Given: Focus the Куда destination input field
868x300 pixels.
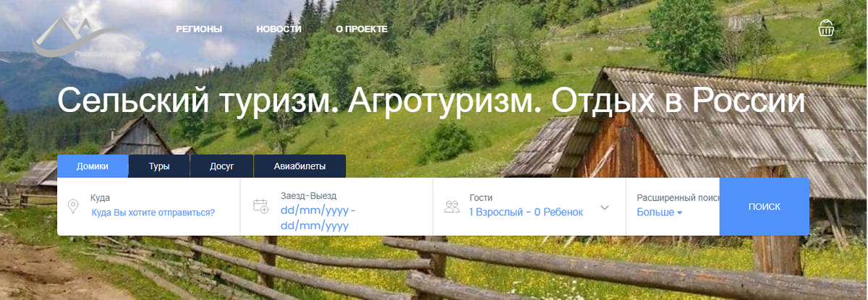Looking at the screenshot, I should coord(153,213).
